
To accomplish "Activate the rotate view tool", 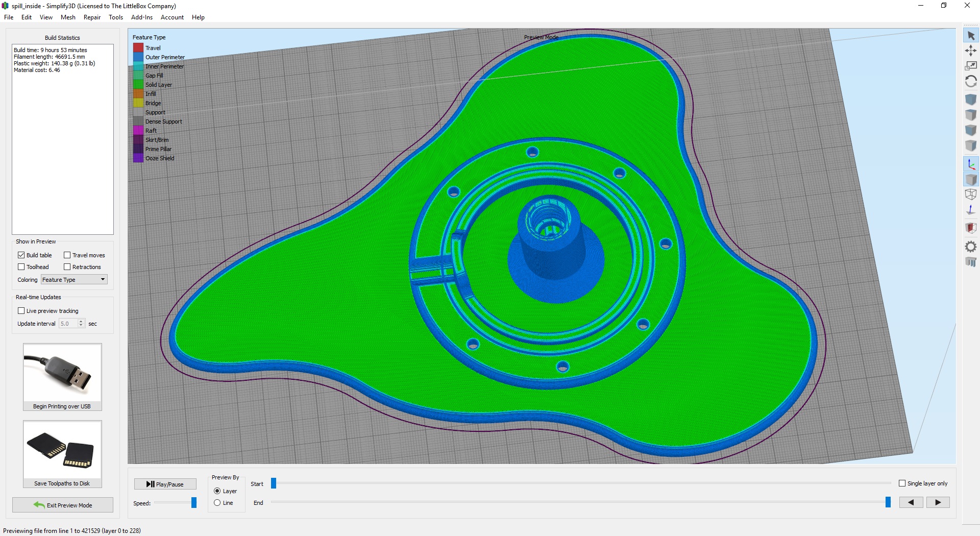I will 971,81.
